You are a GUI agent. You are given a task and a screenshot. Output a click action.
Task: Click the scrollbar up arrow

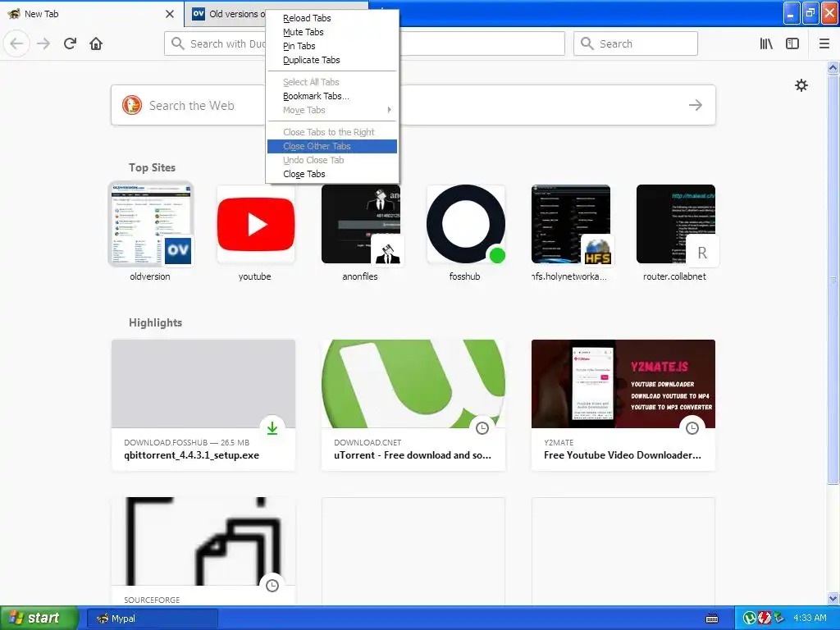tap(833, 67)
